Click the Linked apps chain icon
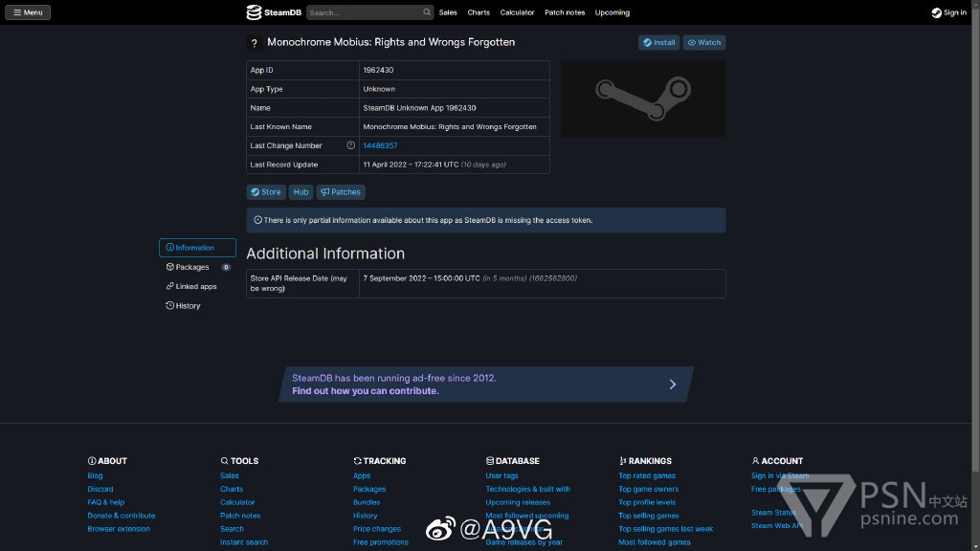 click(169, 286)
